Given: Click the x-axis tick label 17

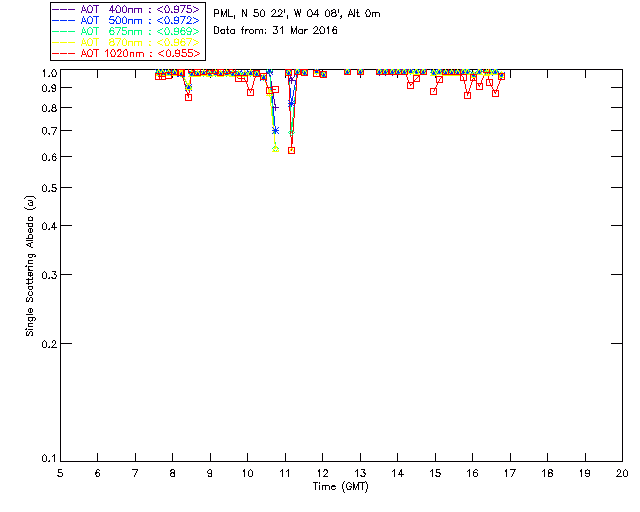Looking at the screenshot, I should tap(510, 473).
